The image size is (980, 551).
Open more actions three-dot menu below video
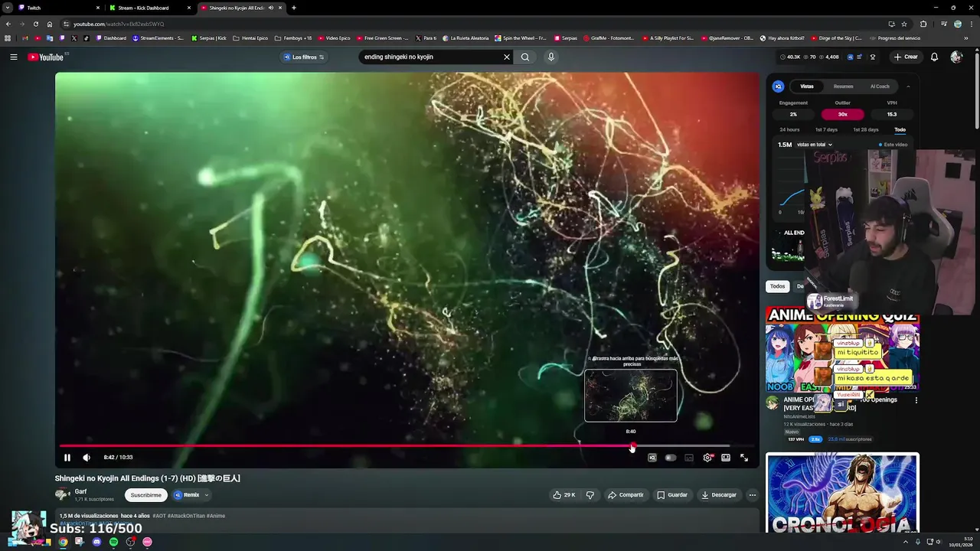tap(753, 495)
